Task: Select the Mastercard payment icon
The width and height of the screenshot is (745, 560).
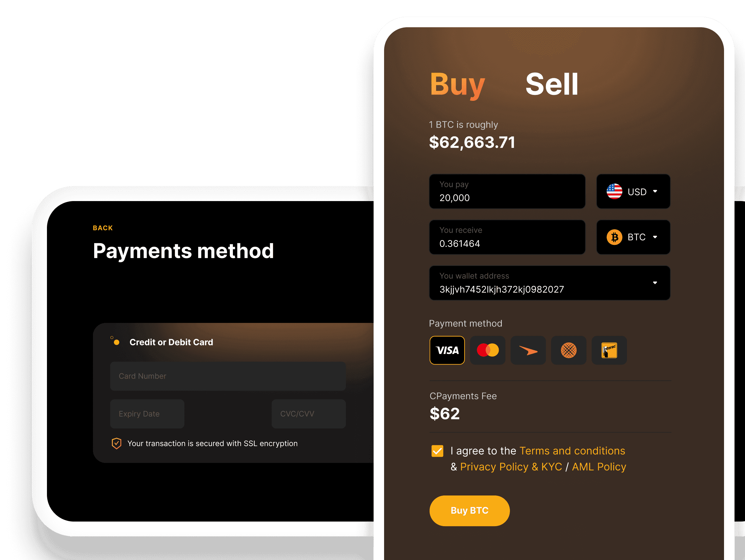Action: [487, 350]
